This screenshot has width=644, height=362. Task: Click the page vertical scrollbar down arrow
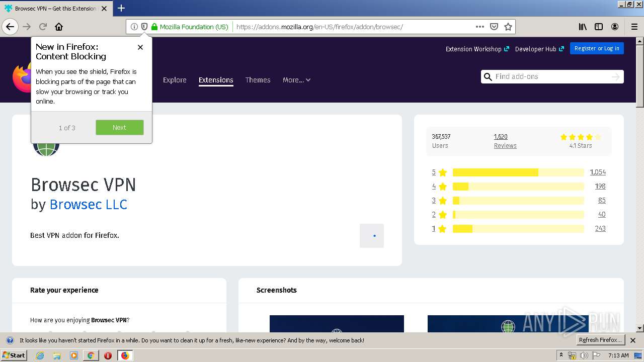640,328
